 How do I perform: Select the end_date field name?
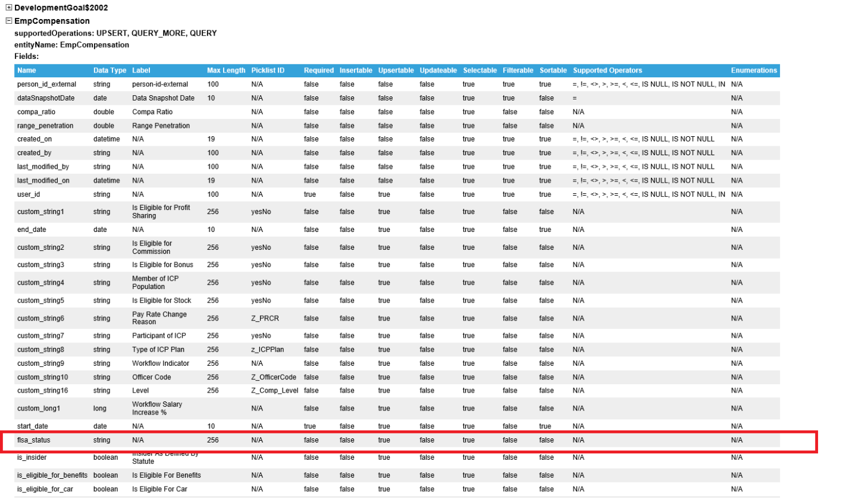(32, 230)
